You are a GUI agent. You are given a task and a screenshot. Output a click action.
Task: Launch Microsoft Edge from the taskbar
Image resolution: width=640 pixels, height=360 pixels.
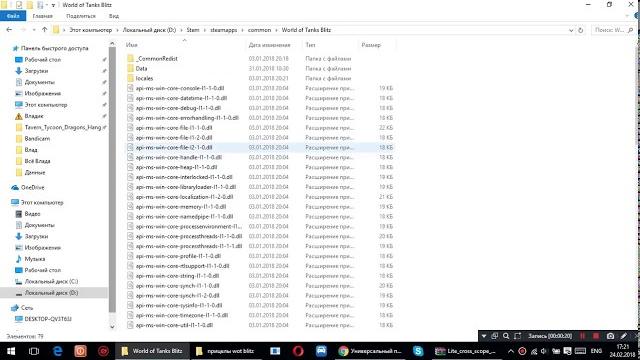tap(58, 351)
